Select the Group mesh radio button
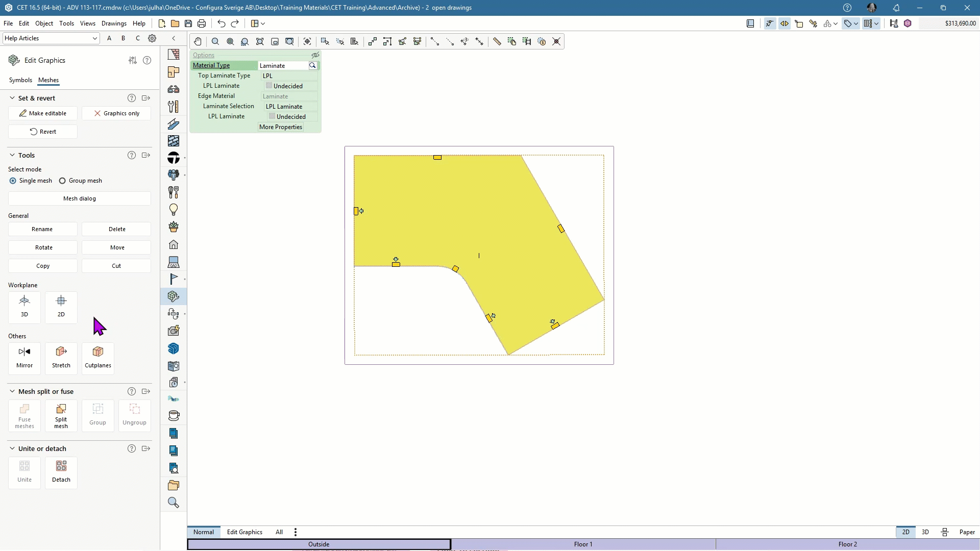Image resolution: width=980 pixels, height=551 pixels. pyautogui.click(x=62, y=181)
